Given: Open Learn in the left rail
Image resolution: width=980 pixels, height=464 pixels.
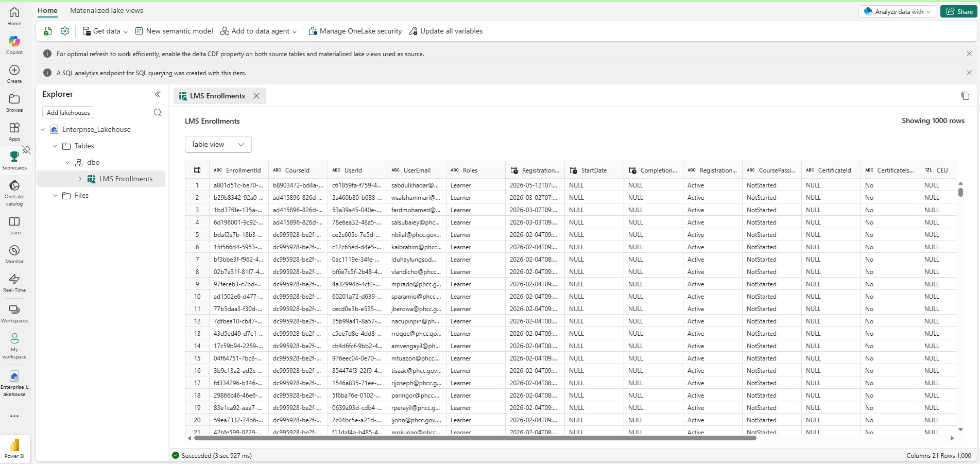Looking at the screenshot, I should point(14,225).
